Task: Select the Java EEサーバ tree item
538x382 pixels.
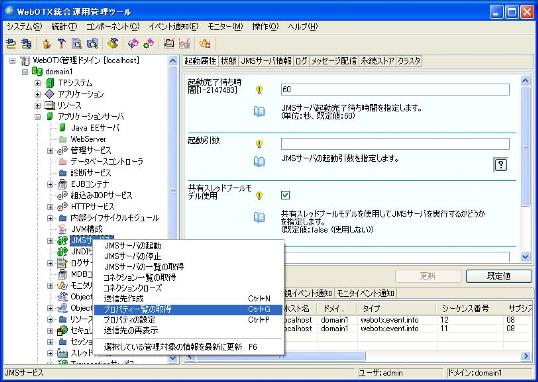Action: coord(95,128)
